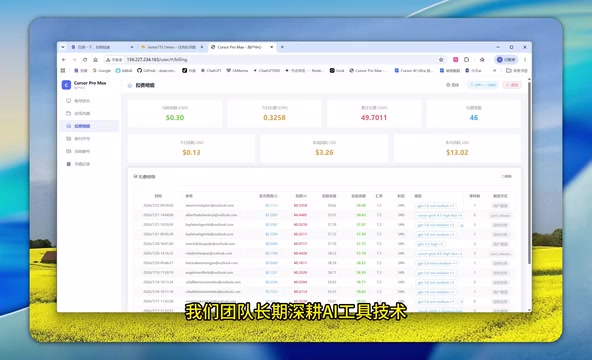
Task: Click the red logout button in header
Action: coord(512,85)
